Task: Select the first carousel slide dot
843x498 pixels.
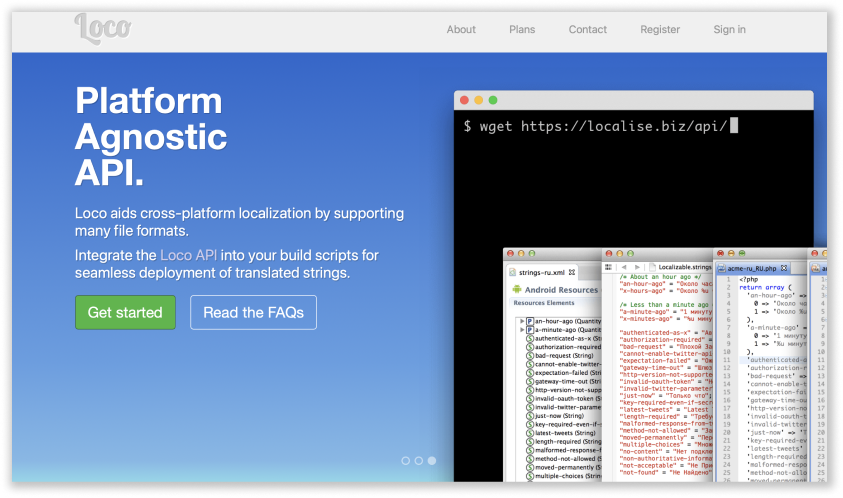Action: tap(405, 461)
